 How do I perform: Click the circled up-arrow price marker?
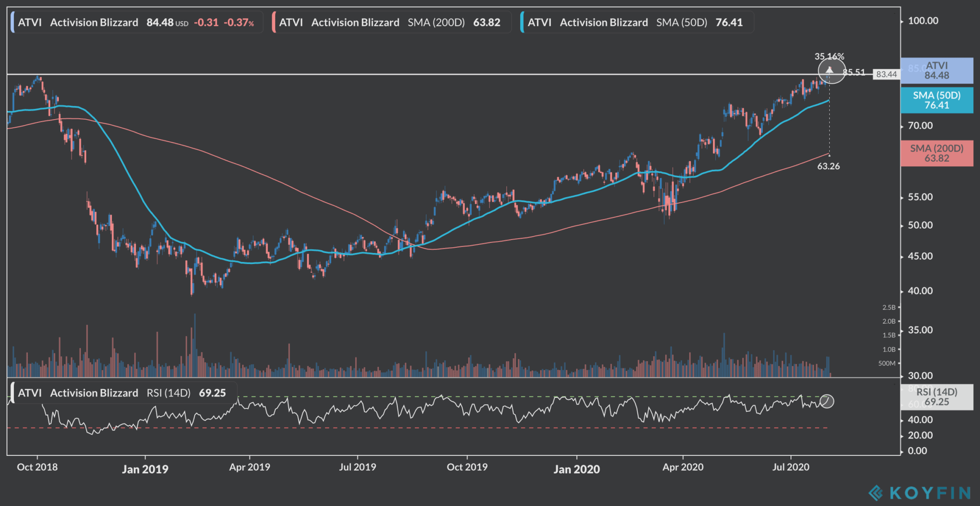point(832,70)
